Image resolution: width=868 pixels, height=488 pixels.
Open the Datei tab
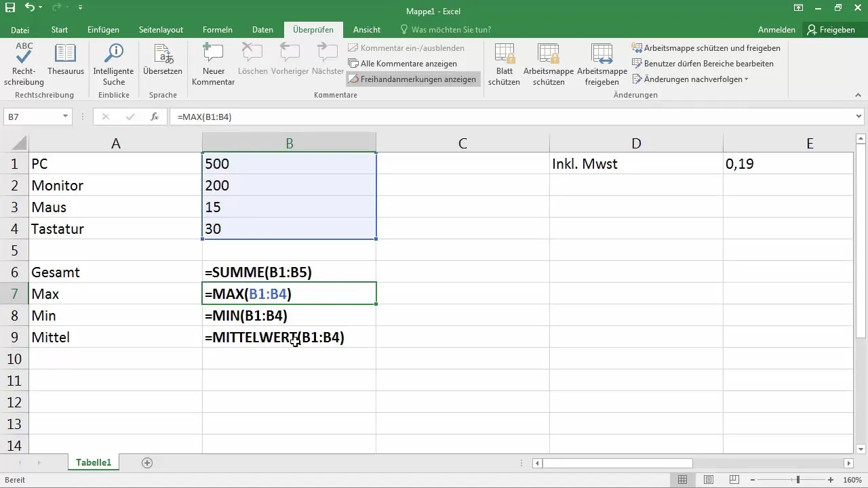pyautogui.click(x=20, y=30)
